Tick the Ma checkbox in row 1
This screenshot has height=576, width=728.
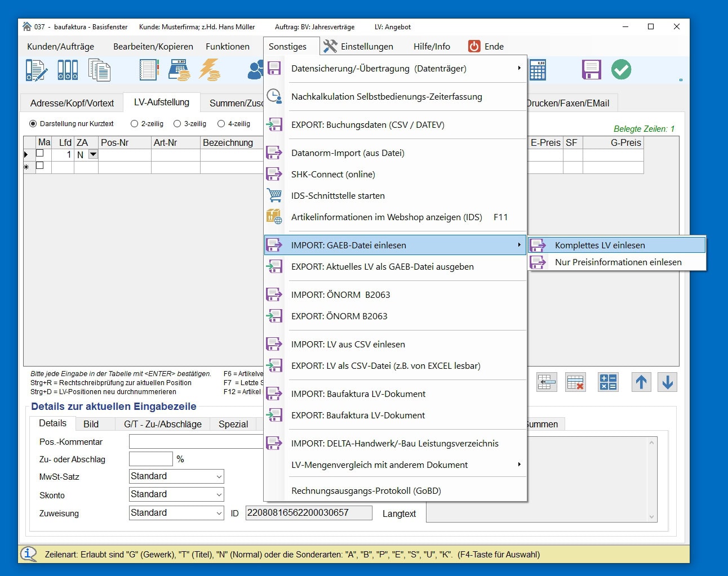coord(40,153)
